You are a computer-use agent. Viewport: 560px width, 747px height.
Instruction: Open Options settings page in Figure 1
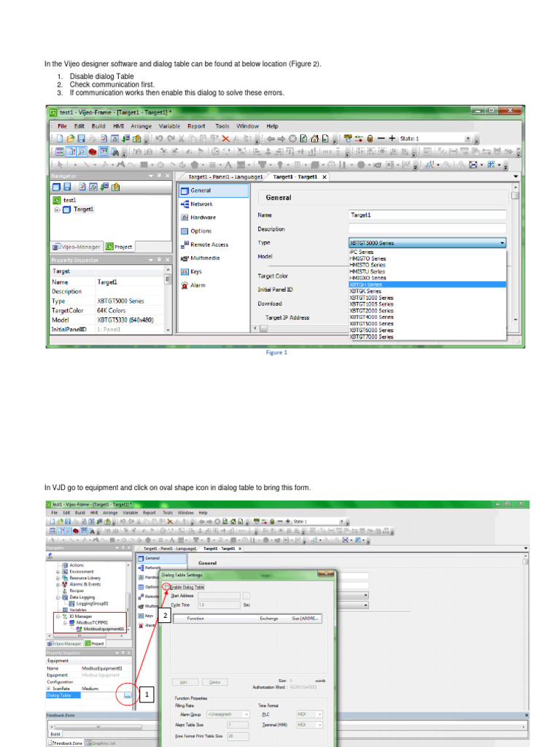coord(196,231)
